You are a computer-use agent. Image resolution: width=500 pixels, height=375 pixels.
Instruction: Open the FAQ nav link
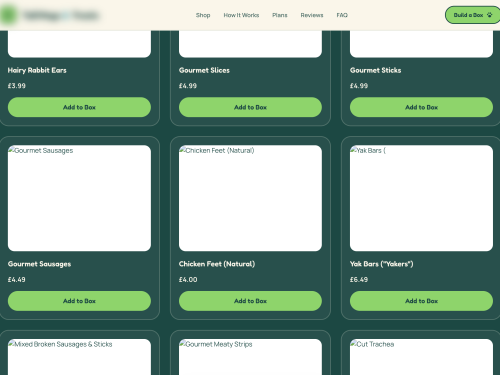click(342, 15)
